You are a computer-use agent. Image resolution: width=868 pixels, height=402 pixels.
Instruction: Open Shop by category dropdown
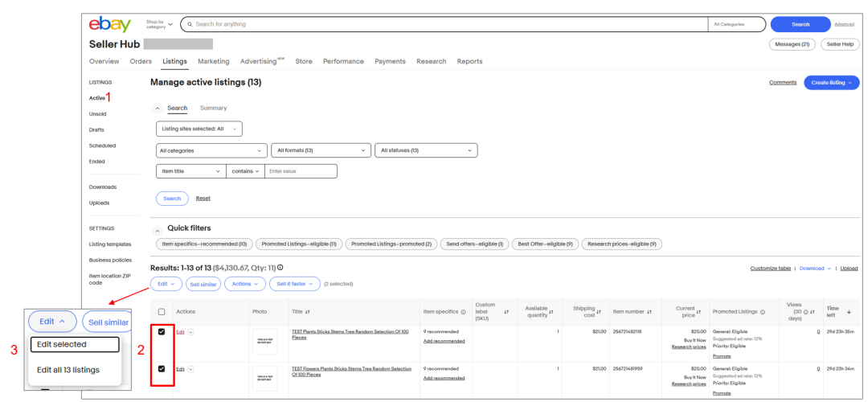159,24
